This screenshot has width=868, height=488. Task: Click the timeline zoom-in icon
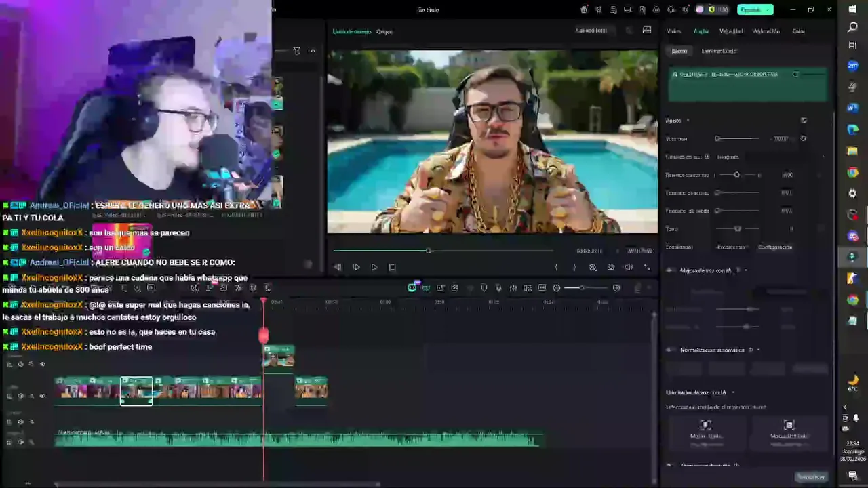616,288
